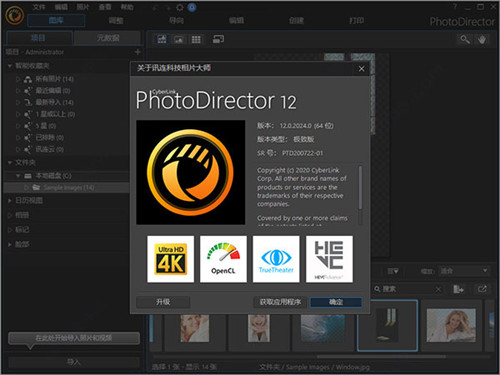The image size is (500, 375).
Task: Open the 编辑 menu in menu bar
Action: pyautogui.click(x=61, y=7)
